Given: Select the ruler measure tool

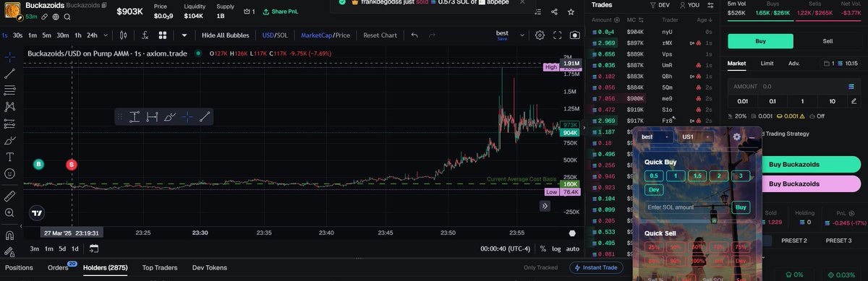Looking at the screenshot, I should pos(9,196).
